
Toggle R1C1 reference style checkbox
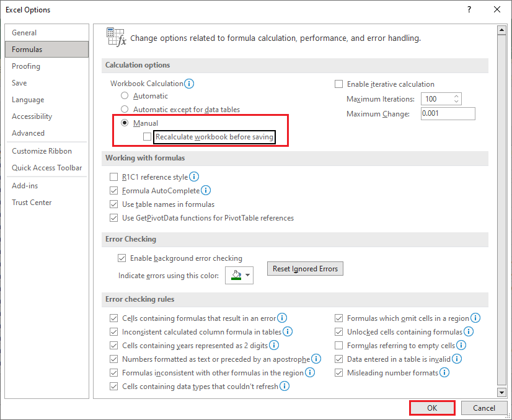point(113,177)
